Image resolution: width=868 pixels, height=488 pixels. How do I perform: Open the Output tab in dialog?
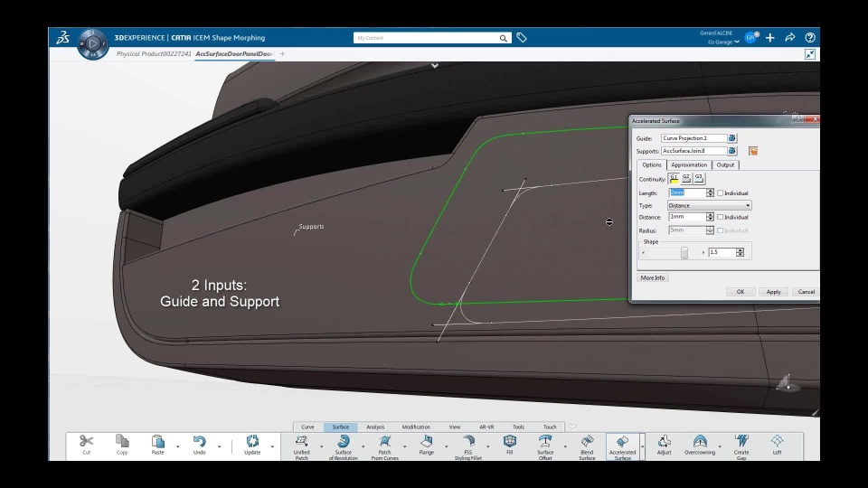click(725, 164)
